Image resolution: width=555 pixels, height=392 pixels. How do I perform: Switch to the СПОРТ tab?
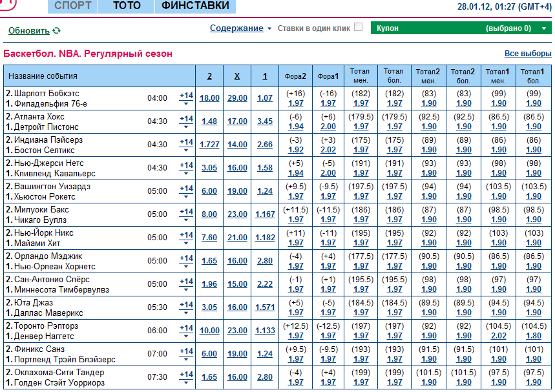(x=73, y=6)
